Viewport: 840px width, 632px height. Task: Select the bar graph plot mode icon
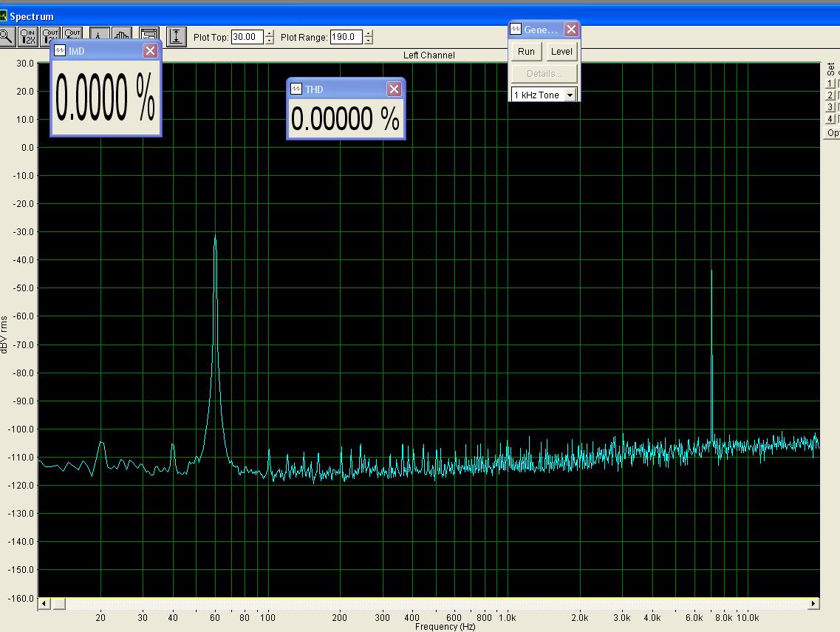tap(122, 35)
